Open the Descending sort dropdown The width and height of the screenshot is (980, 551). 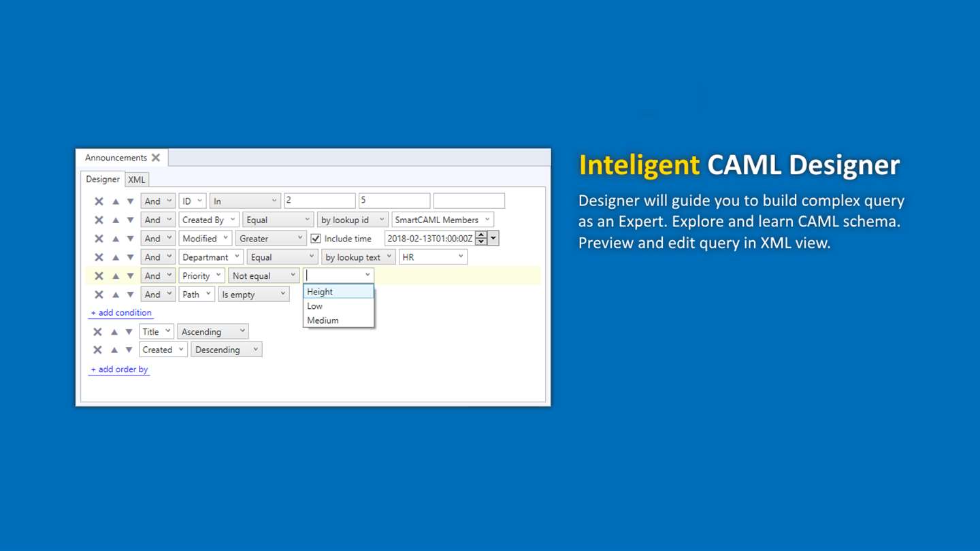tap(227, 350)
